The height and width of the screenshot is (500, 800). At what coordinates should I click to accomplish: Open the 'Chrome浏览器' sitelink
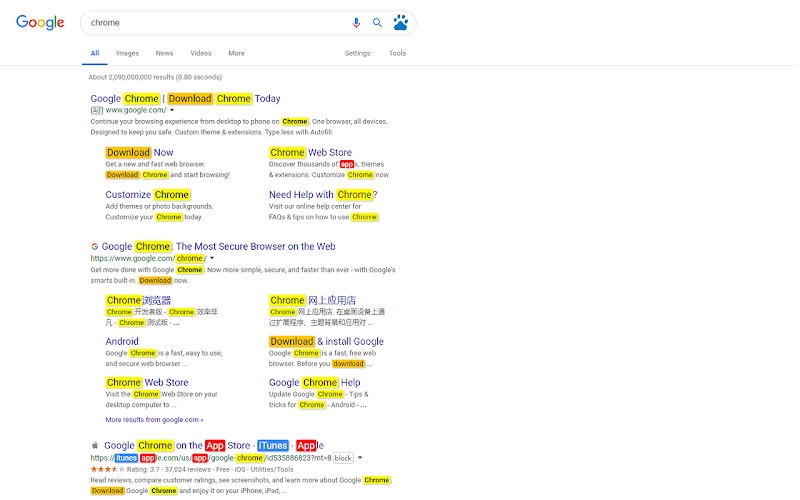tap(138, 301)
